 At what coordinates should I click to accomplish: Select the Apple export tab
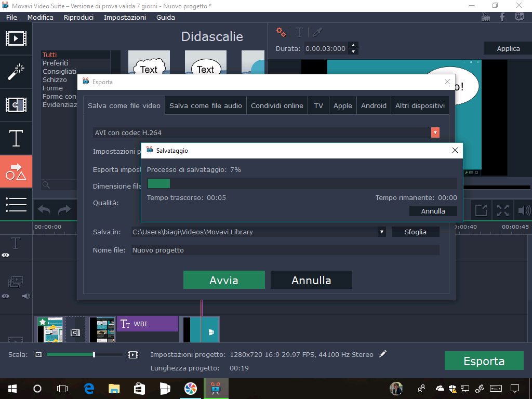(x=343, y=105)
